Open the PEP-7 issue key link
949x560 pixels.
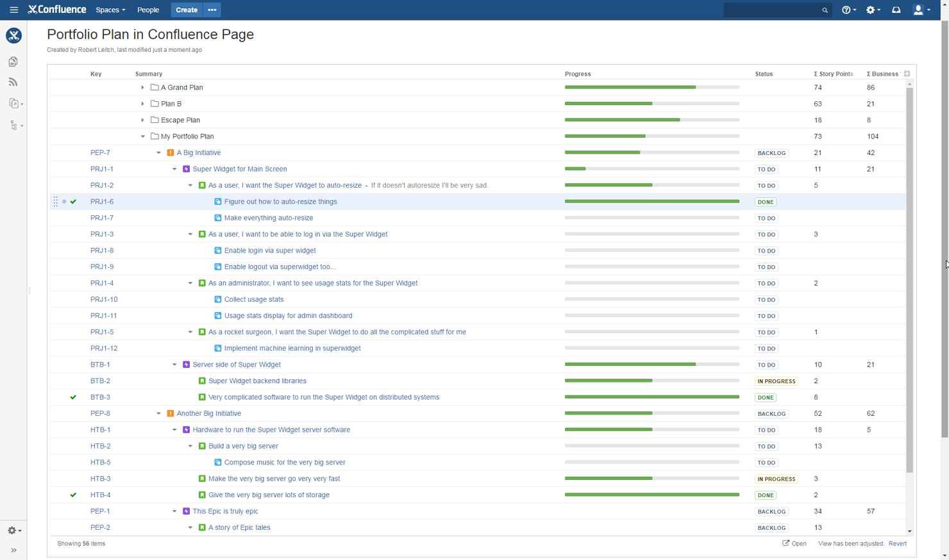(100, 152)
